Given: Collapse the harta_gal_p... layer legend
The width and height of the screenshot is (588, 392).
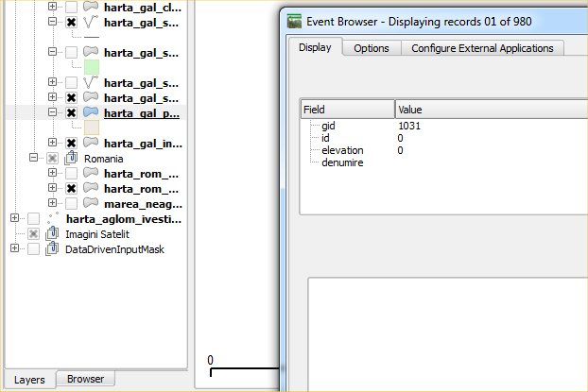Looking at the screenshot, I should (53, 112).
